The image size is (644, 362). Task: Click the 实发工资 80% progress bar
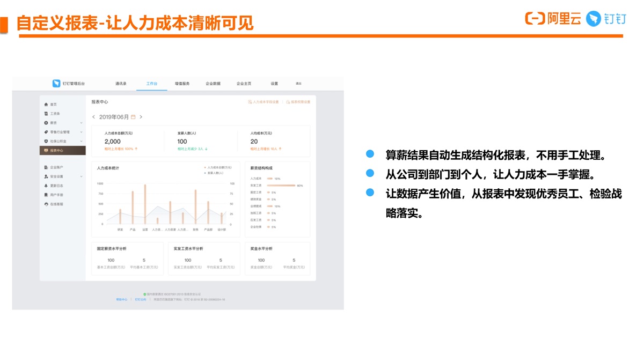tap(281, 185)
